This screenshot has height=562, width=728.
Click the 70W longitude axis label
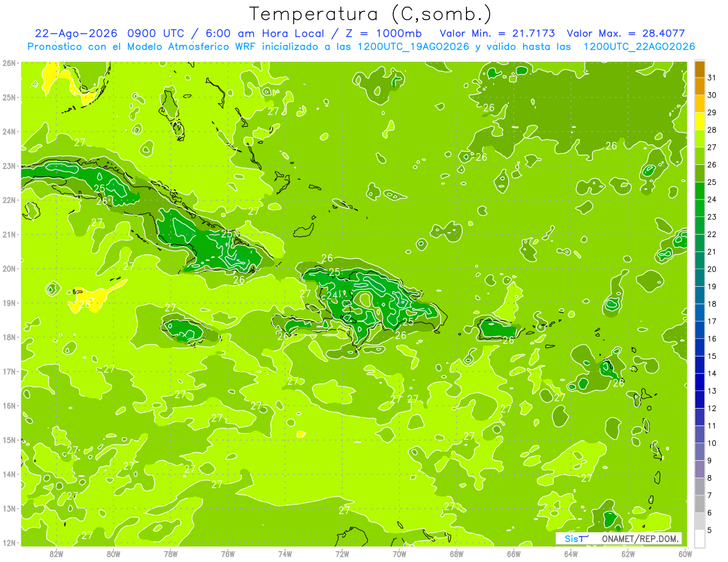tap(399, 554)
